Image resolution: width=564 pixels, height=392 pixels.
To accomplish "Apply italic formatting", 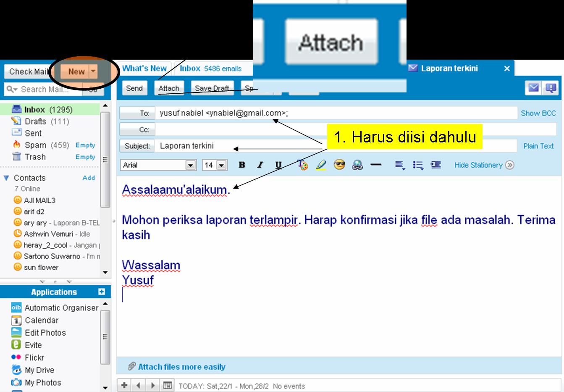I will click(260, 165).
